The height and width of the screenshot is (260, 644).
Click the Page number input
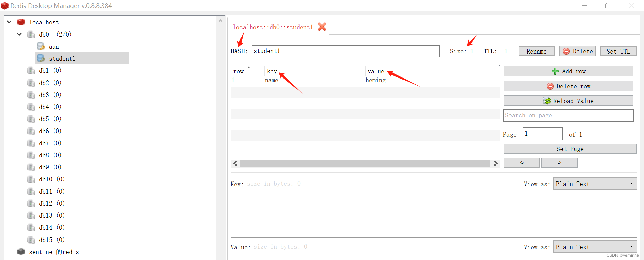point(543,134)
